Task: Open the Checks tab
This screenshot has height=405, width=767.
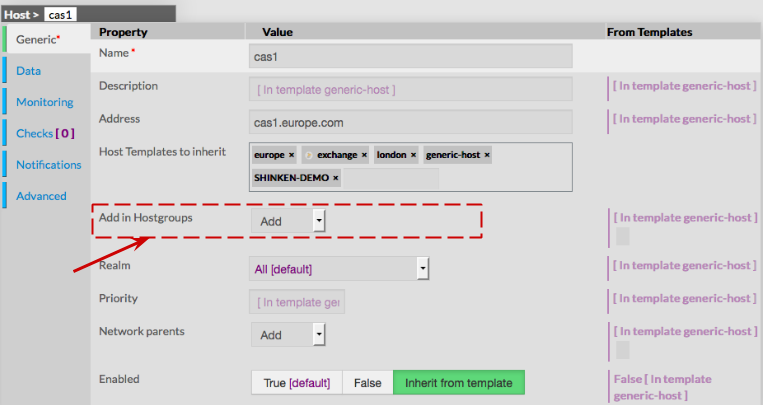Action: click(45, 133)
